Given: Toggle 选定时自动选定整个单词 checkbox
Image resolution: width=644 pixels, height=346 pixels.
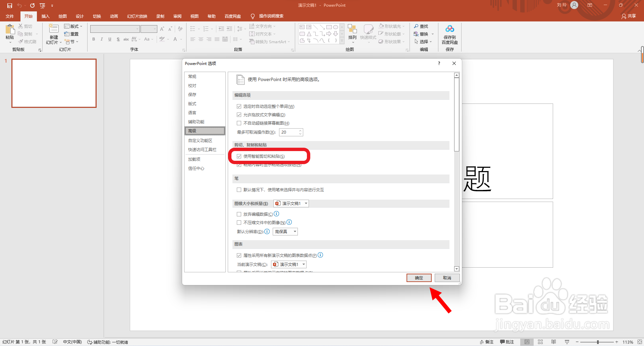Looking at the screenshot, I should [239, 106].
